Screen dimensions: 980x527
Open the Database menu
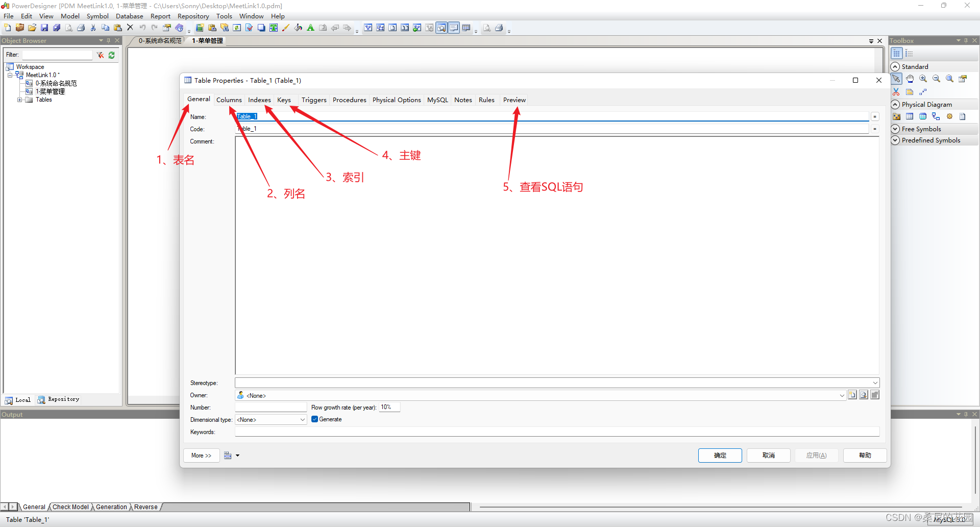click(129, 16)
